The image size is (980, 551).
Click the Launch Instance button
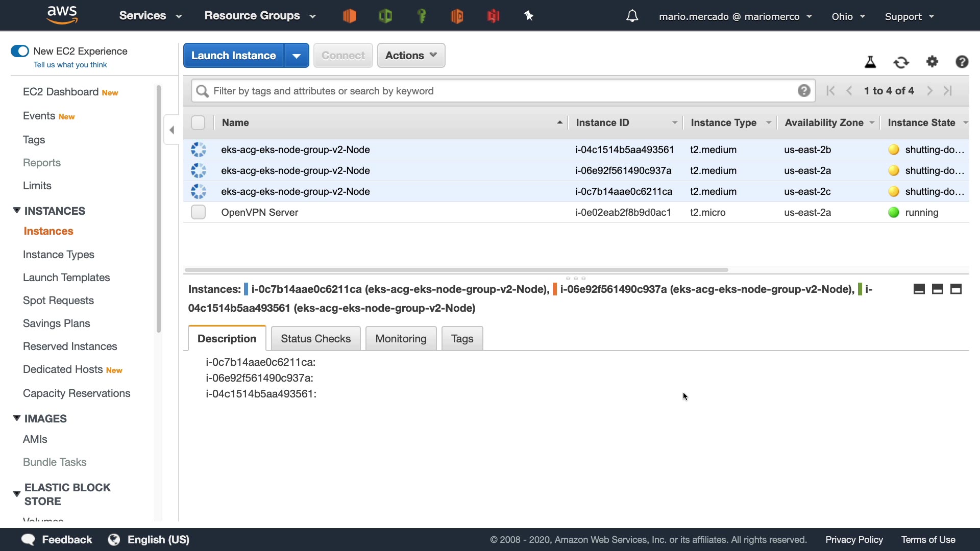[234, 56]
